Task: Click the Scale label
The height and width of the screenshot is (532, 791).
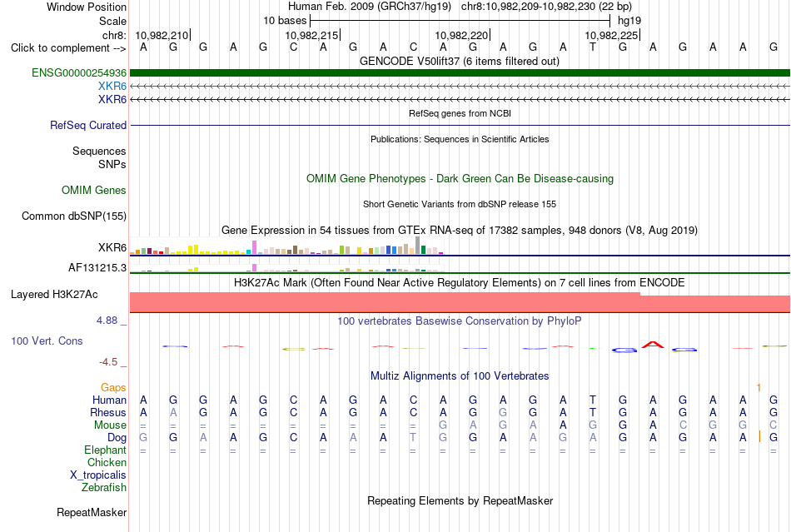Action: coord(112,21)
